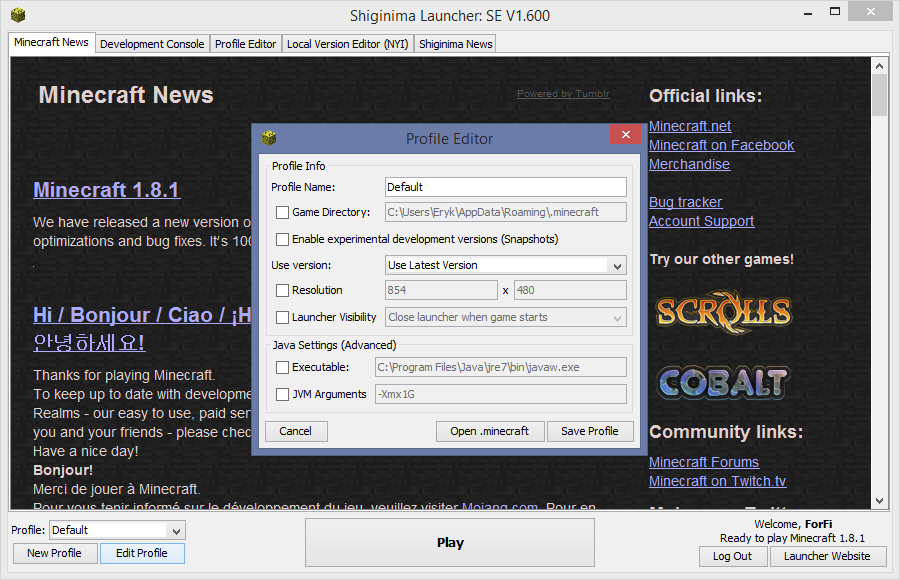Click the big Play button

450,543
